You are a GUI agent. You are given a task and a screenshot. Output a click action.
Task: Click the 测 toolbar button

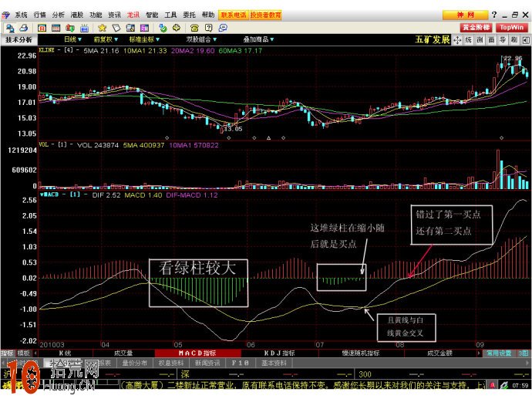[480, 40]
